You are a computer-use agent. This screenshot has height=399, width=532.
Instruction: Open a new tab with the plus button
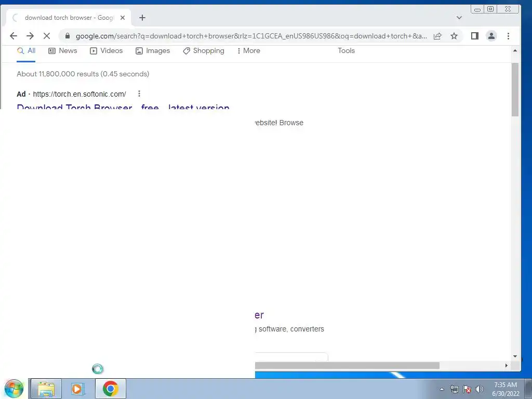click(x=142, y=18)
